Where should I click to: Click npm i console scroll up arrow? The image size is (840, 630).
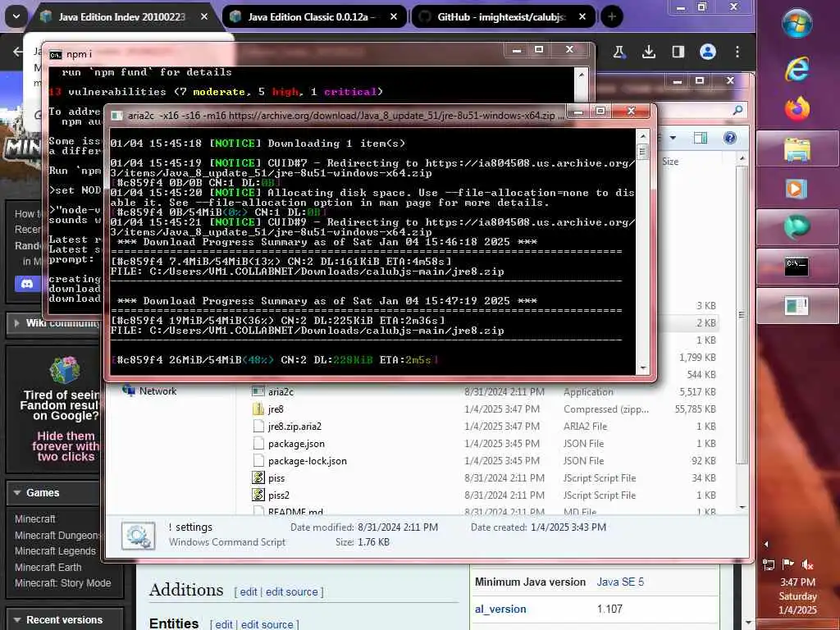coord(582,74)
